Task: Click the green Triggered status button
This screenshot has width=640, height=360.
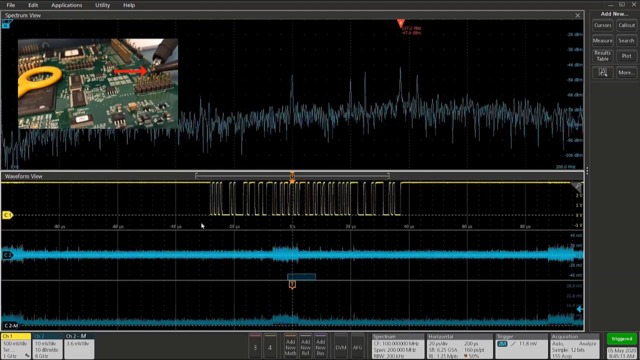Action: tap(622, 339)
